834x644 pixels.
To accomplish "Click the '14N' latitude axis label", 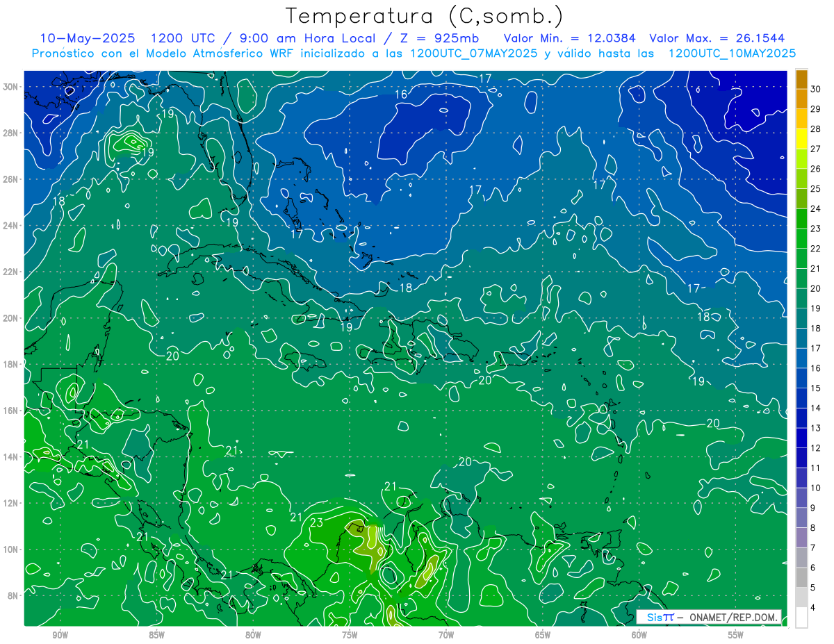I will (x=10, y=457).
